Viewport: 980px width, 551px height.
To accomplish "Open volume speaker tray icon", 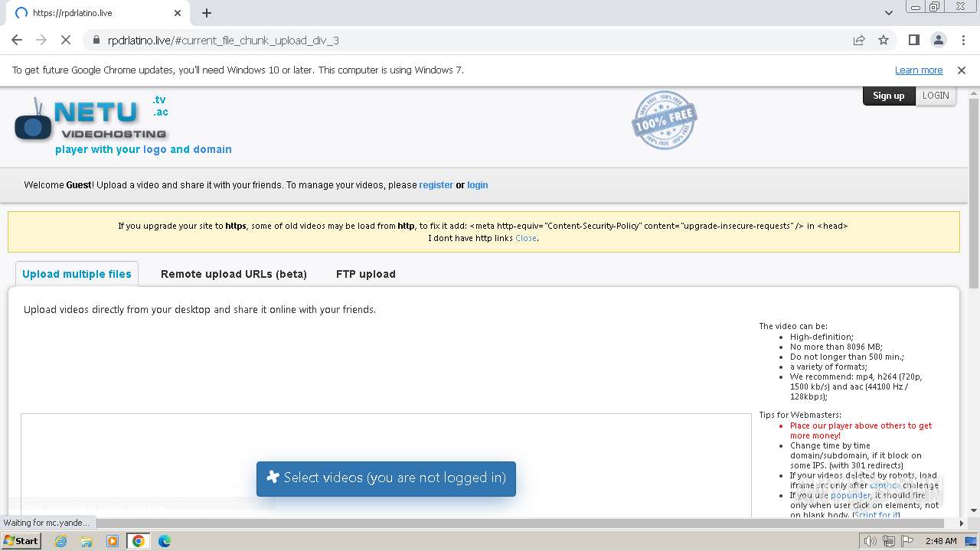I will 870,541.
